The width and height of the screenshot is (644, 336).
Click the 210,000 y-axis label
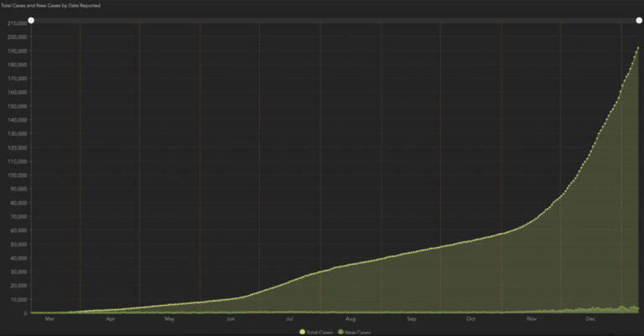pyautogui.click(x=15, y=23)
